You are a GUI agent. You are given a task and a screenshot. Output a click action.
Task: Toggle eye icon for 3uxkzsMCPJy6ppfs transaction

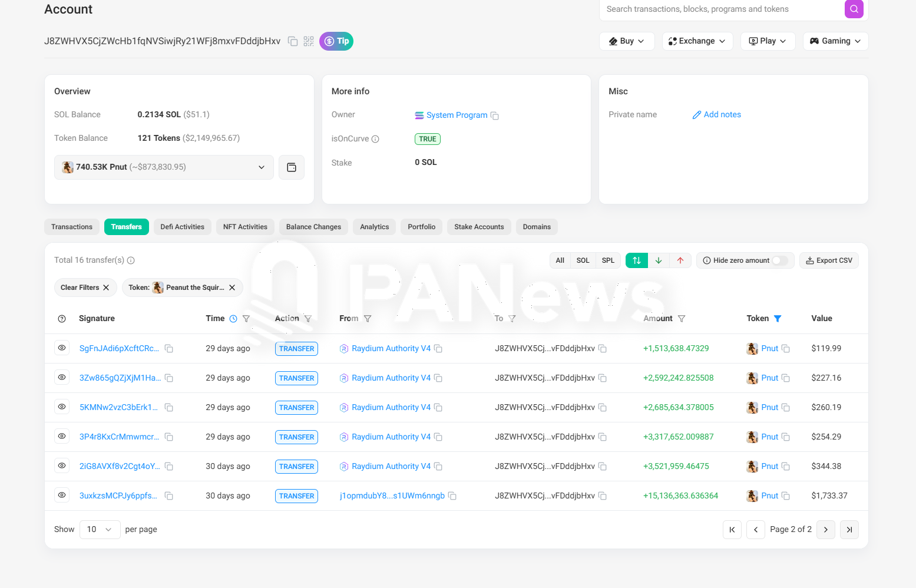coord(62,495)
